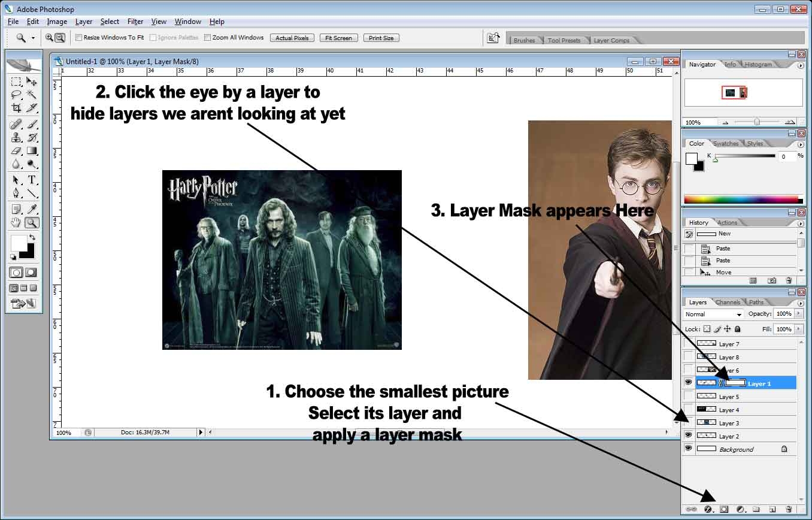Click the Fit Screen button
Viewport: 812px width, 520px height.
pos(339,38)
